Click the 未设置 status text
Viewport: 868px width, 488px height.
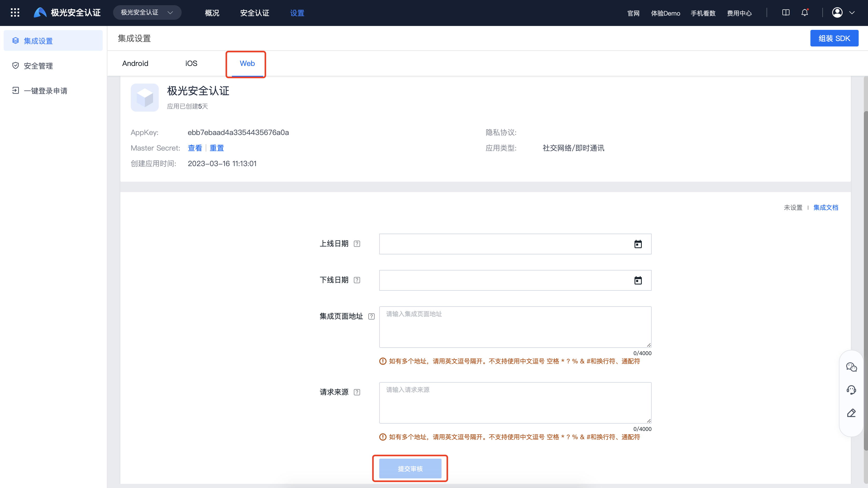click(x=793, y=207)
